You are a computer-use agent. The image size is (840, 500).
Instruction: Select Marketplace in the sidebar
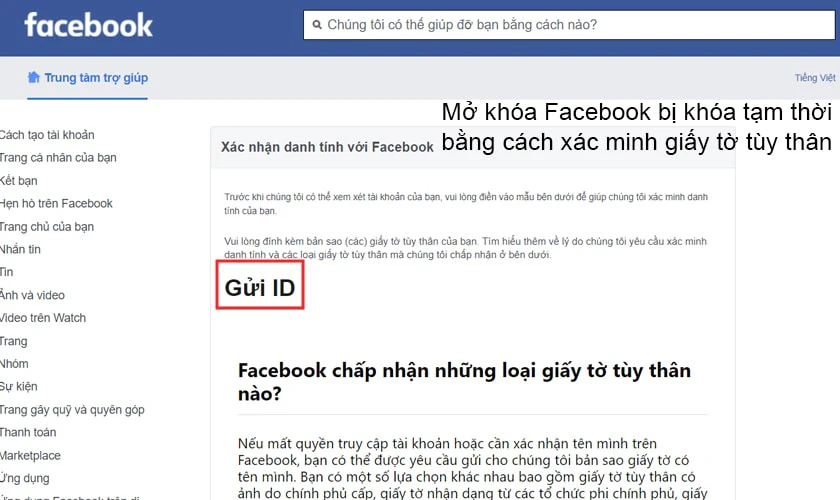30,456
